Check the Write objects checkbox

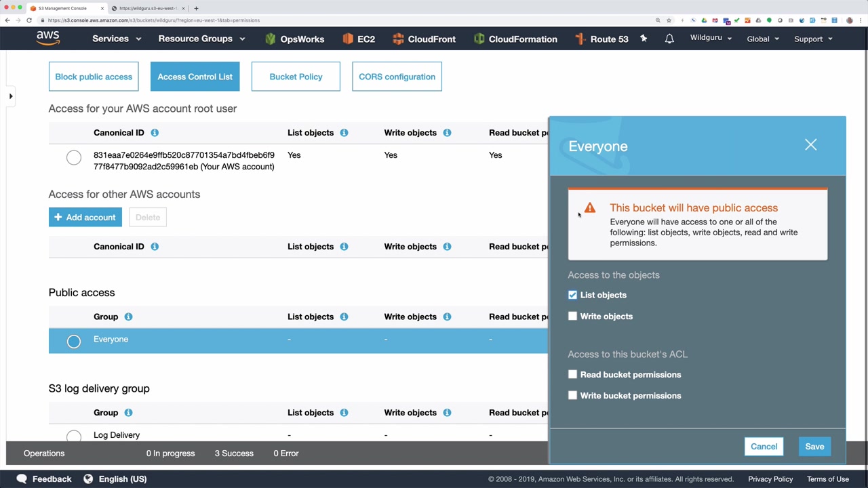click(573, 317)
